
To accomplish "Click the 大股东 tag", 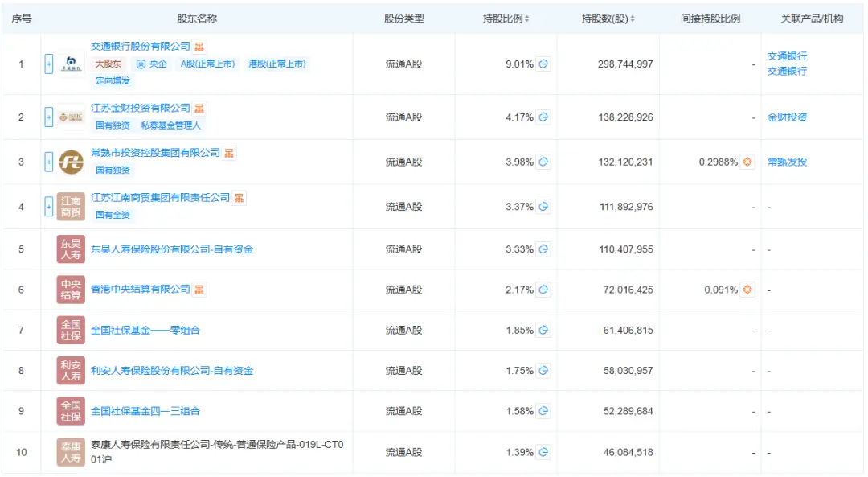I will 108,64.
